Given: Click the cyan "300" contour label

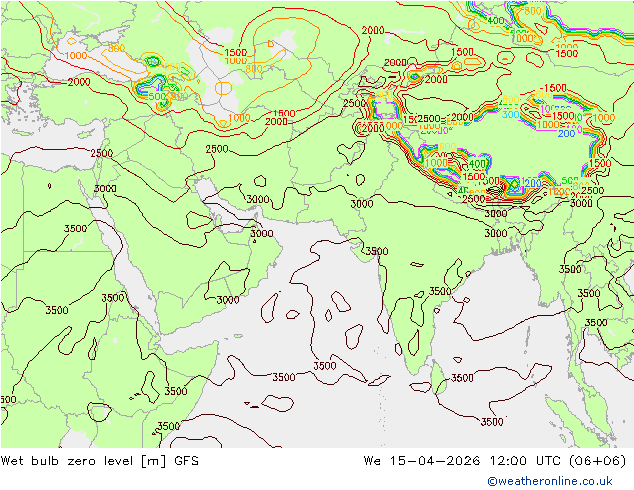Looking at the screenshot, I should (x=511, y=114).
